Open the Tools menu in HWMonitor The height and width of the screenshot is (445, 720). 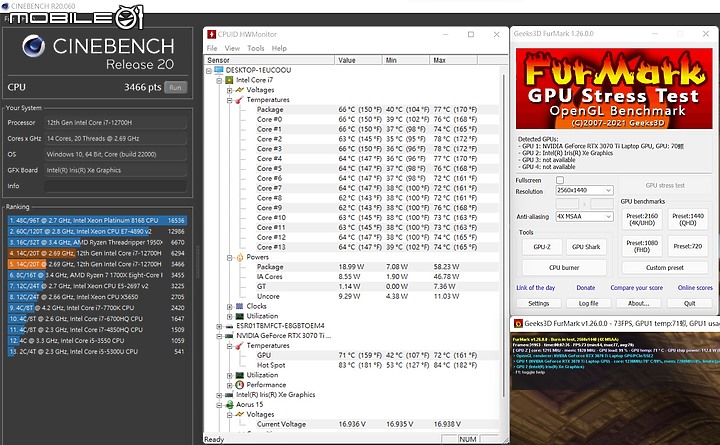point(256,48)
